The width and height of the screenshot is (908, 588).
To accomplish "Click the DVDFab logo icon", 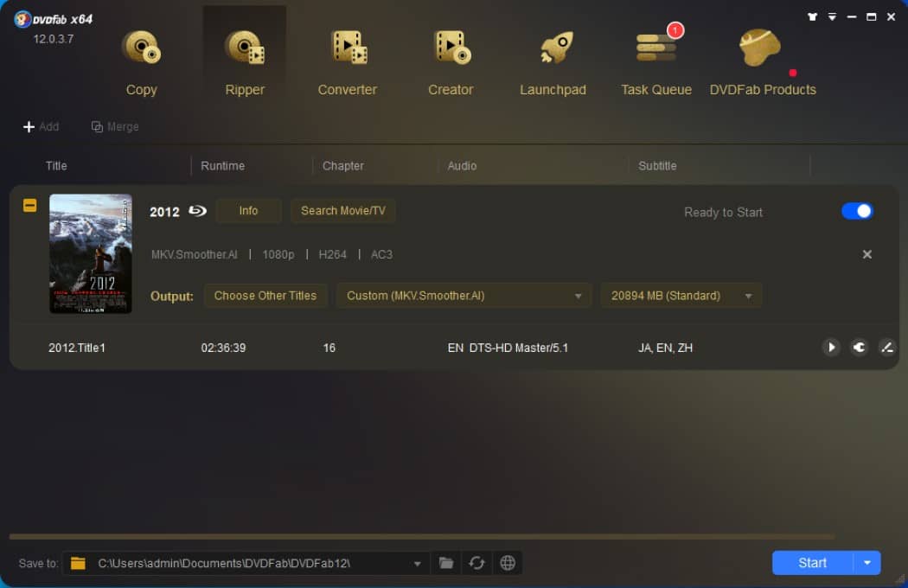I will [x=22, y=19].
